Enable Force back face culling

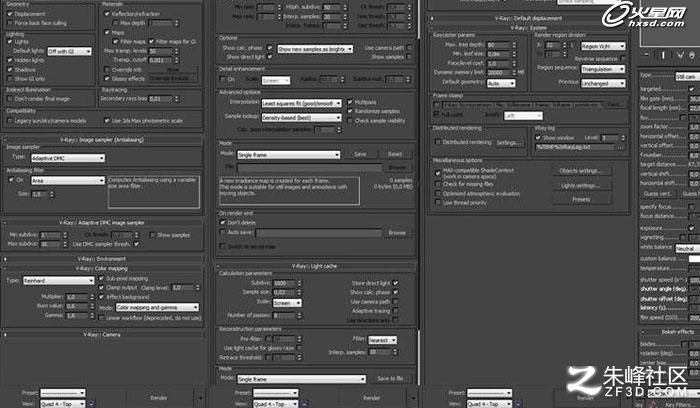tap(10, 23)
